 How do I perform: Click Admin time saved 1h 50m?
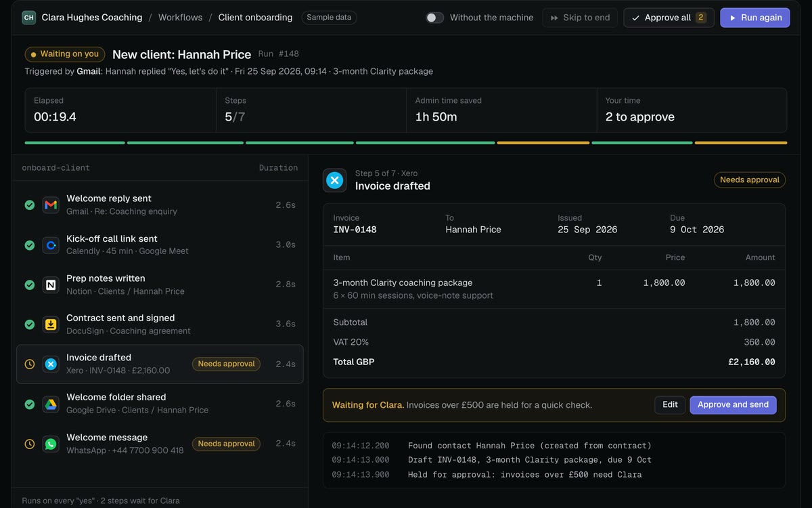(436, 117)
